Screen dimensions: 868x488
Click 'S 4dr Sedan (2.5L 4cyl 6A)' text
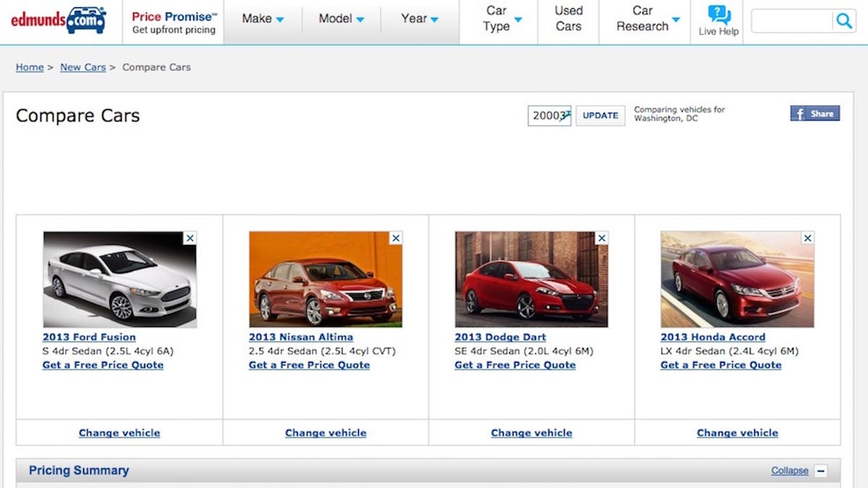(x=109, y=351)
